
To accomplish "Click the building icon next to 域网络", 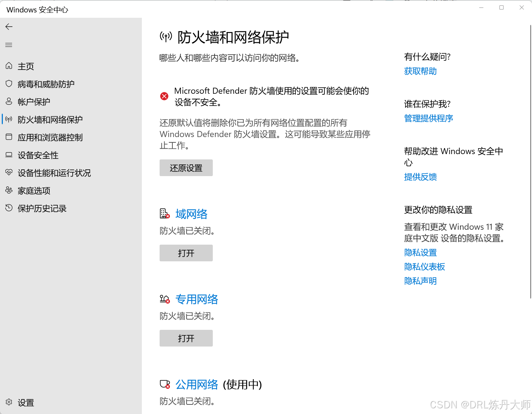I will click(165, 214).
